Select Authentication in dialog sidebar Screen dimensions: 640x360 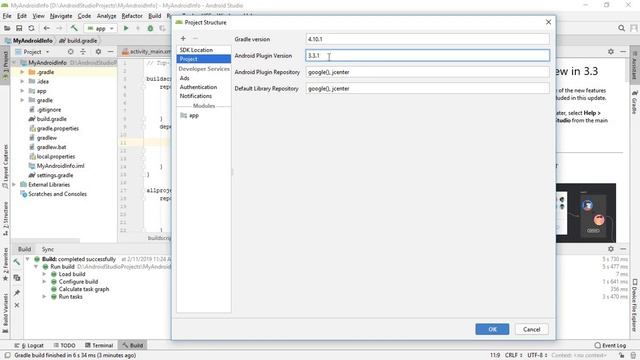pos(198,87)
